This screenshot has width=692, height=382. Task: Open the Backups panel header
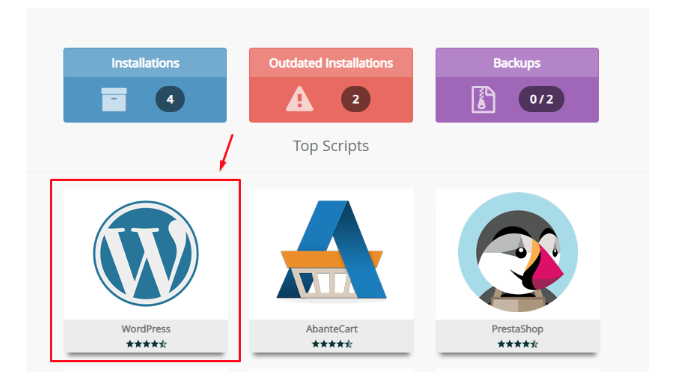(517, 63)
